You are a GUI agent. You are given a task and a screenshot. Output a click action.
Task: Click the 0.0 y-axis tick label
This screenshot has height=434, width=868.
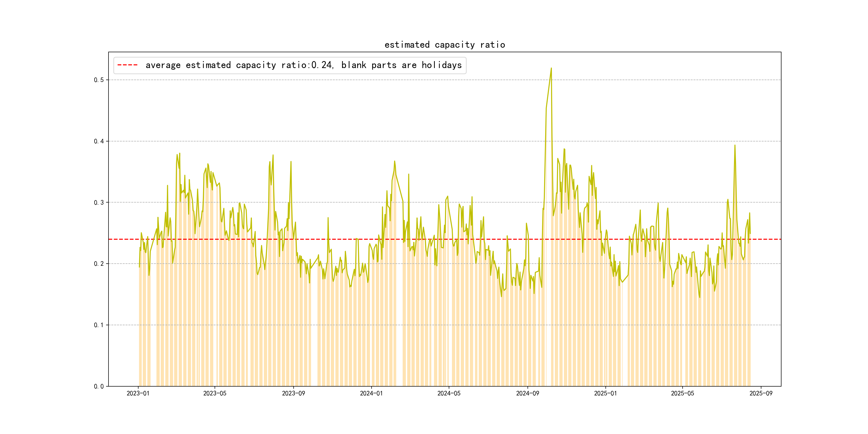pos(99,387)
